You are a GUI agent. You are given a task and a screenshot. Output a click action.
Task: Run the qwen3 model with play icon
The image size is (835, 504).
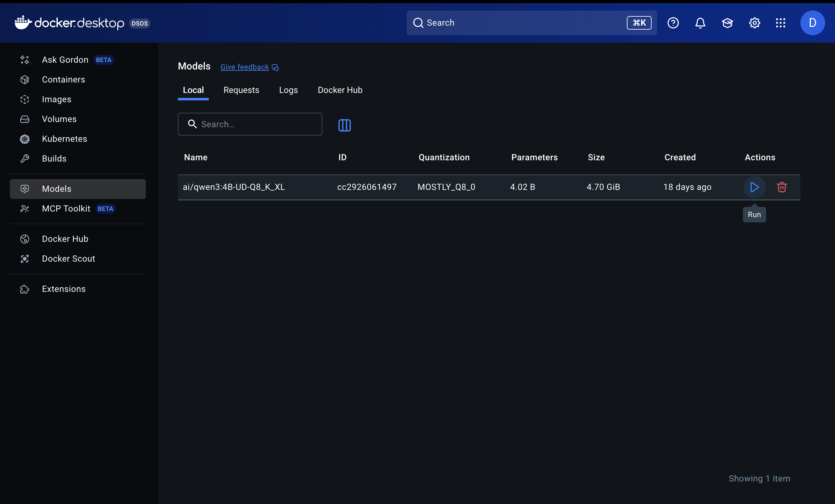coord(754,187)
